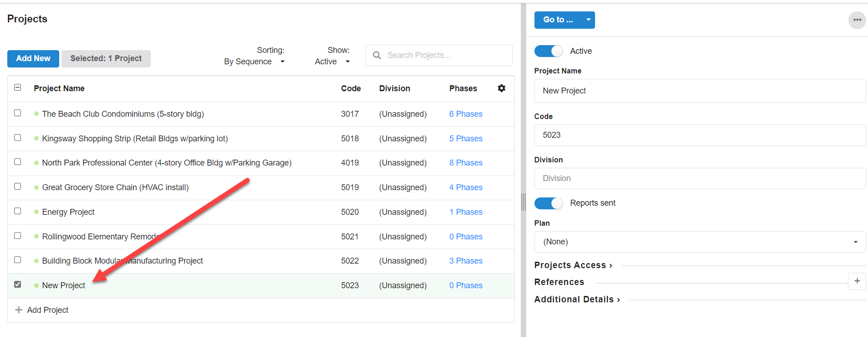This screenshot has height=337, width=868.
Task: Open 0 Phases link for New Project
Action: (466, 285)
